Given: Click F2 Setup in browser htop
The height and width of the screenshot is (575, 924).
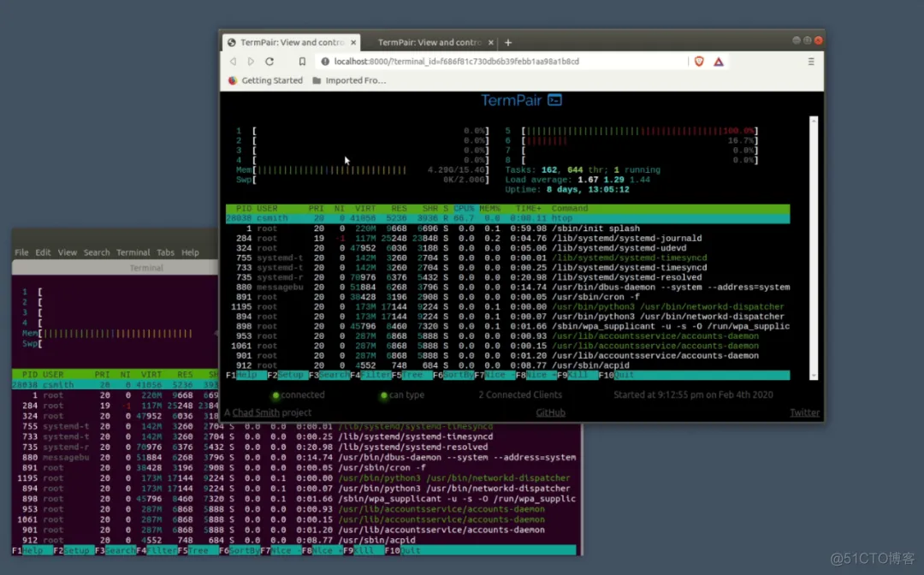Looking at the screenshot, I should (x=287, y=376).
